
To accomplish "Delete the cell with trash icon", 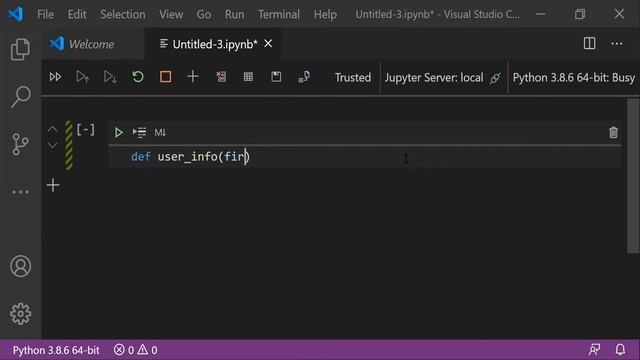I will click(613, 132).
